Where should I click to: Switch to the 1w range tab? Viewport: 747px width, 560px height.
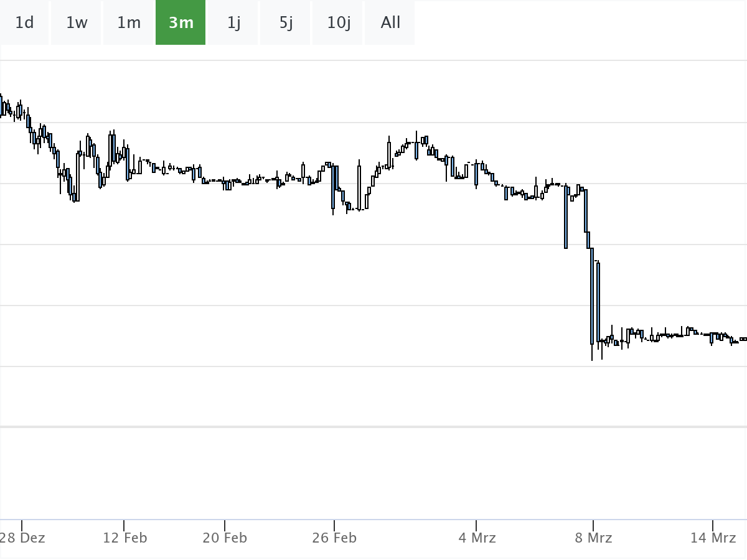tap(77, 23)
